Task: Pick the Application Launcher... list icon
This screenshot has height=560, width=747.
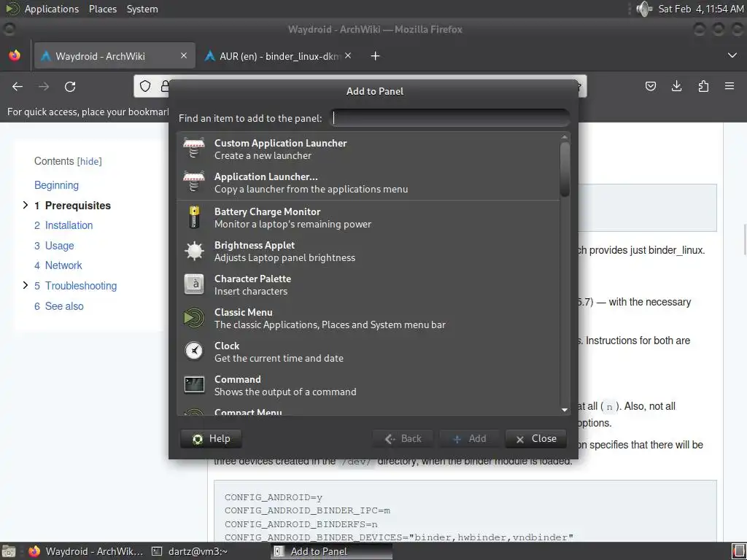Action: click(194, 182)
